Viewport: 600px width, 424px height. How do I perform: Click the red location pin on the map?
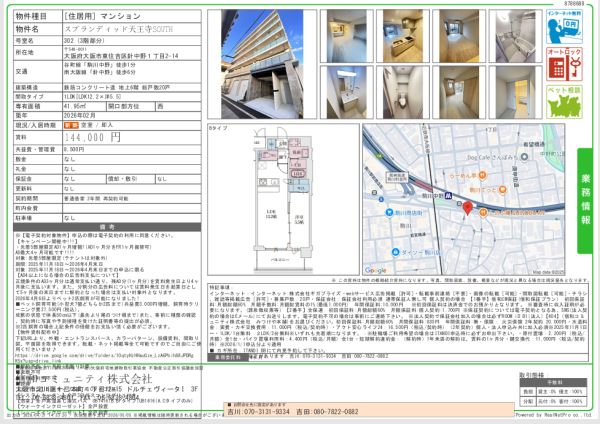(467, 209)
